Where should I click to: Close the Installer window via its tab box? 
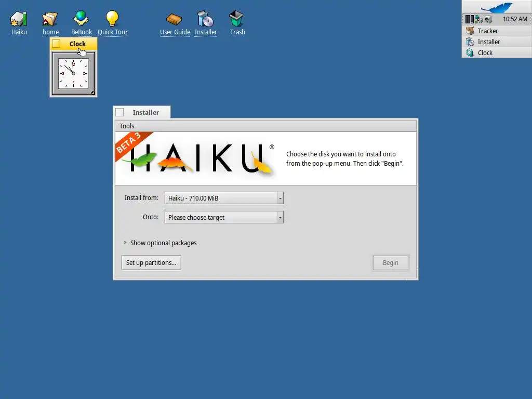[119, 112]
